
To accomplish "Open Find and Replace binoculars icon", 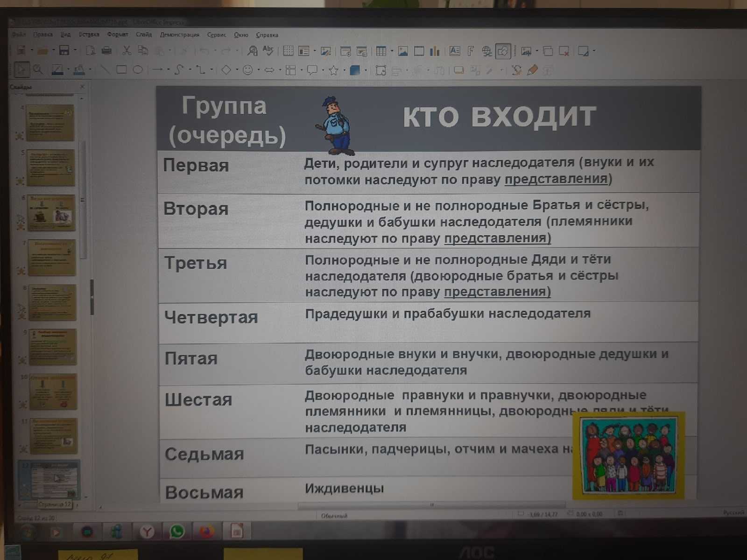I will (x=252, y=51).
